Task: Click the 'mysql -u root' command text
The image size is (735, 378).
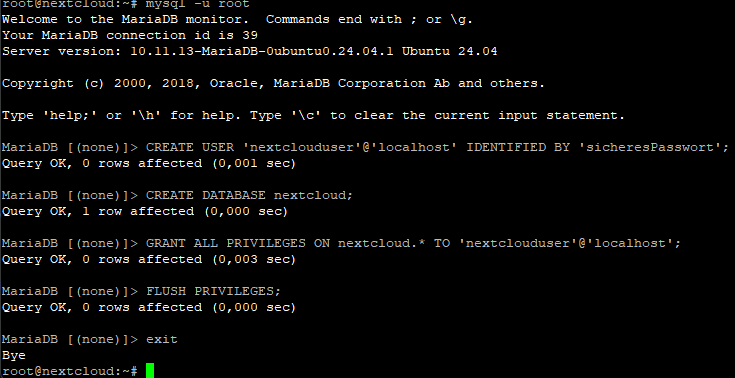Action: pos(198,4)
